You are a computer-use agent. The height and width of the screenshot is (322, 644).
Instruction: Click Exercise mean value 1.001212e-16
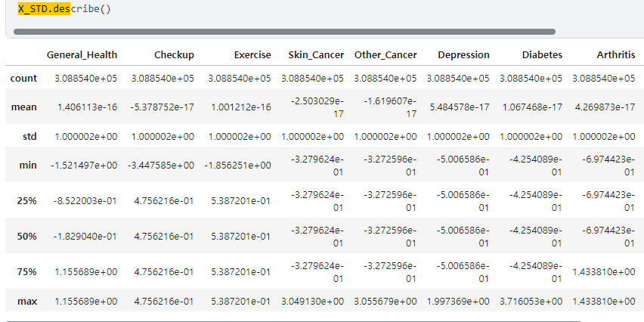[x=241, y=107]
